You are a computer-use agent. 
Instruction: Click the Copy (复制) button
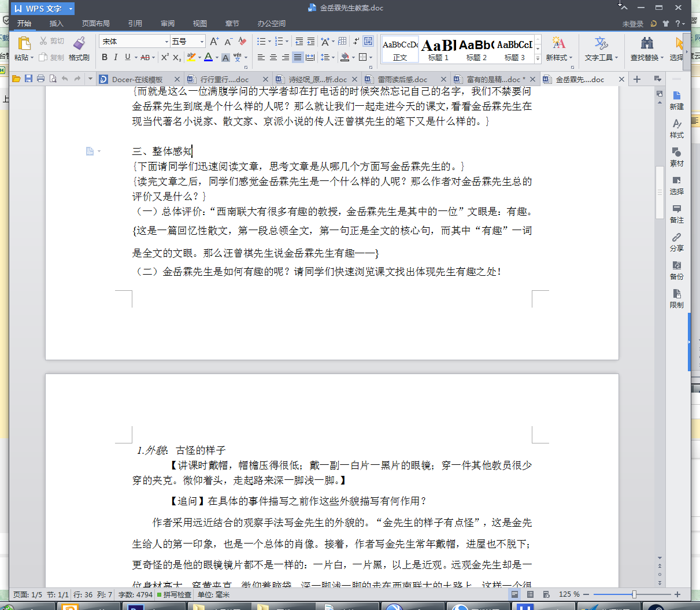(52, 57)
